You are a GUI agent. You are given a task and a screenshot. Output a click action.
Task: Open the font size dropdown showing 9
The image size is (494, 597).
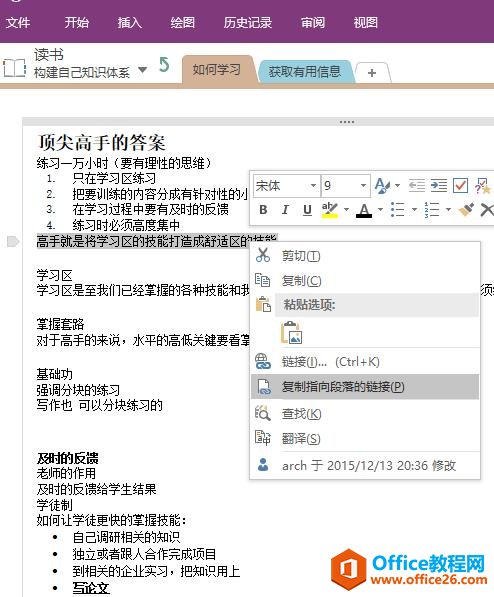pyautogui.click(x=345, y=186)
